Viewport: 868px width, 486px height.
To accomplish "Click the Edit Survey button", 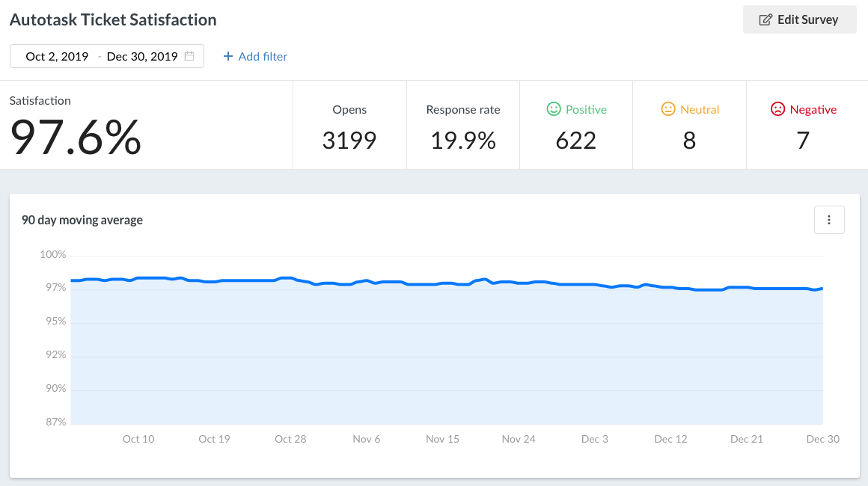I will 799,20.
